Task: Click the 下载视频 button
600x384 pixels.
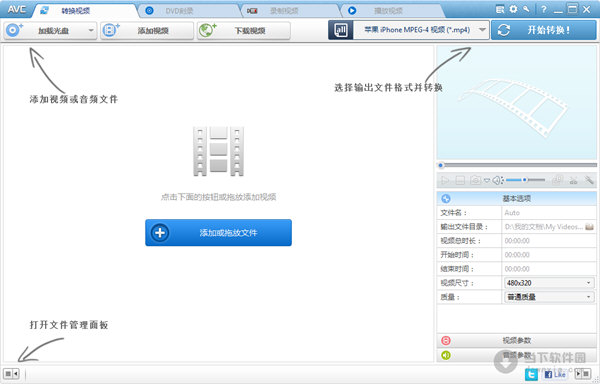Action: coord(244,30)
